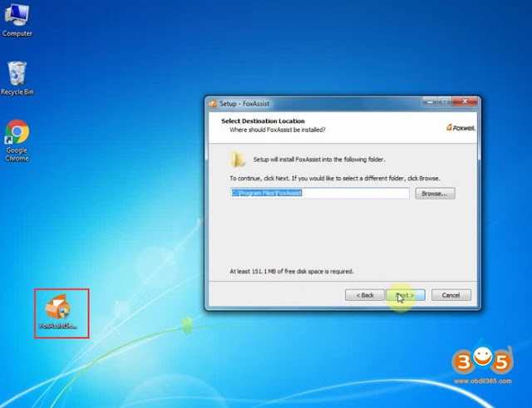Click the Next button
Viewport: 532px width, 408px height.
(x=406, y=295)
